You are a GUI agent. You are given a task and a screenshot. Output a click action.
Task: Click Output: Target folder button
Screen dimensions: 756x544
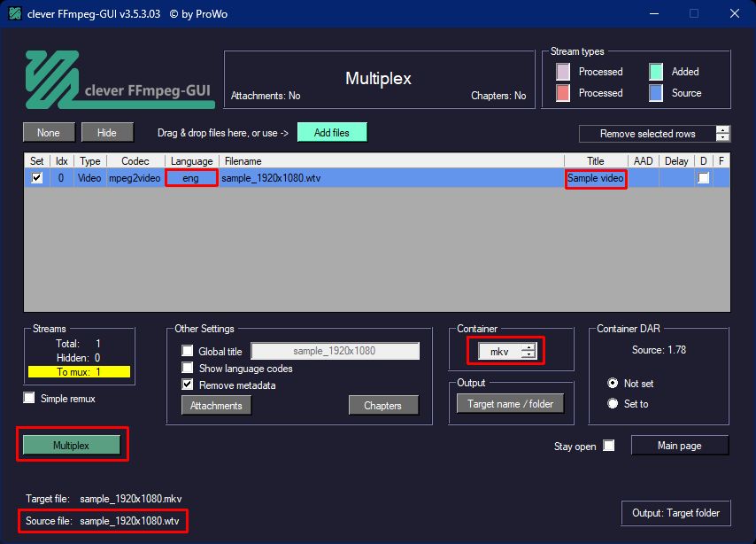(x=675, y=513)
